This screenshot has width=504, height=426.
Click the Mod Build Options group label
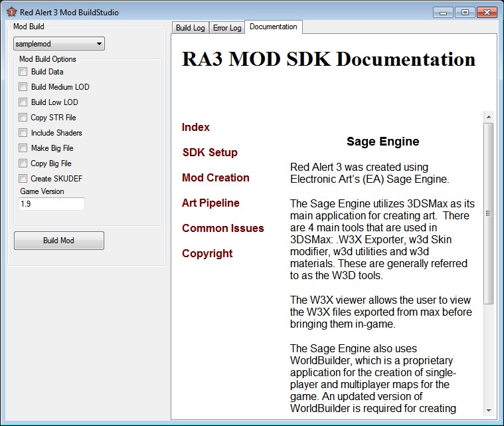click(48, 59)
